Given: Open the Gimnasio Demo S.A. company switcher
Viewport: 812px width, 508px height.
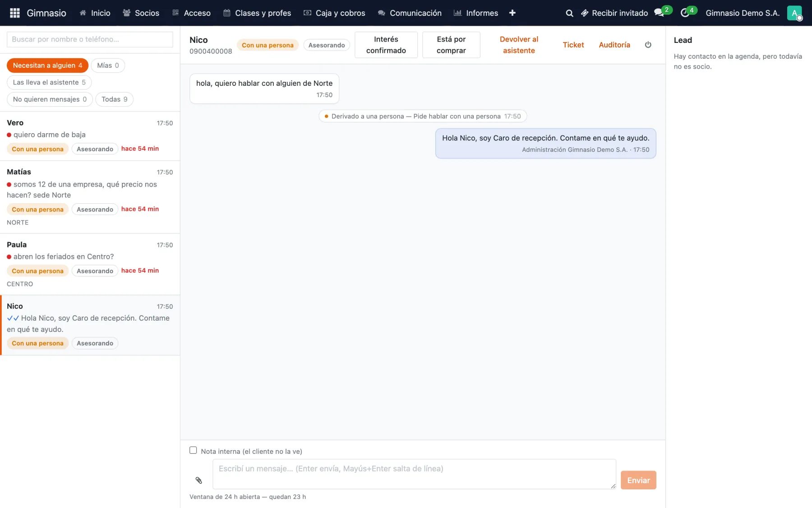Looking at the screenshot, I should coord(743,13).
